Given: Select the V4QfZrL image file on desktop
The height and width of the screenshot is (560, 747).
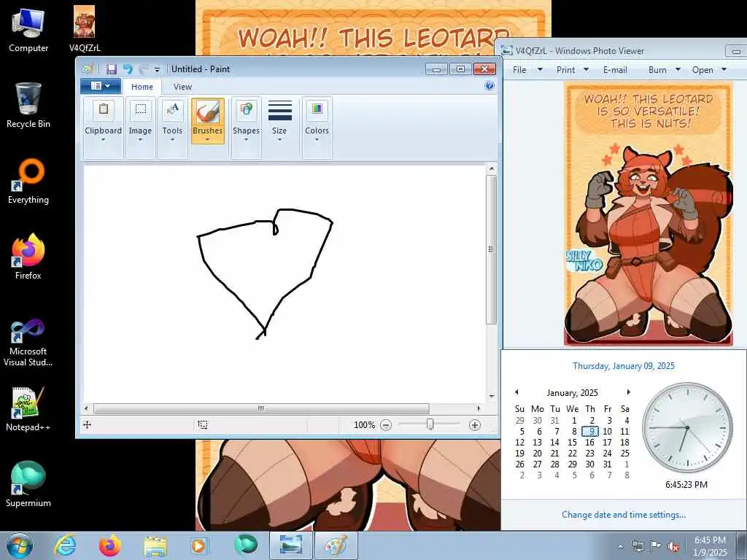Looking at the screenshot, I should [x=85, y=29].
